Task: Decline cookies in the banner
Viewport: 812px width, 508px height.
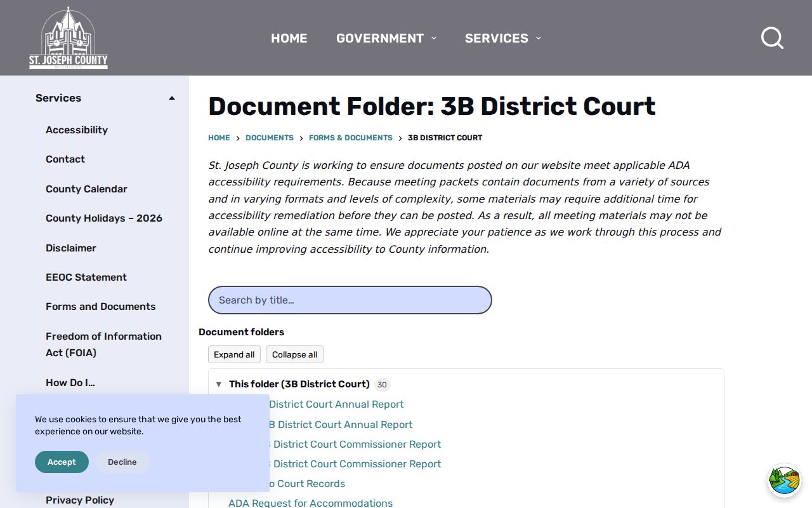Action: (x=122, y=462)
